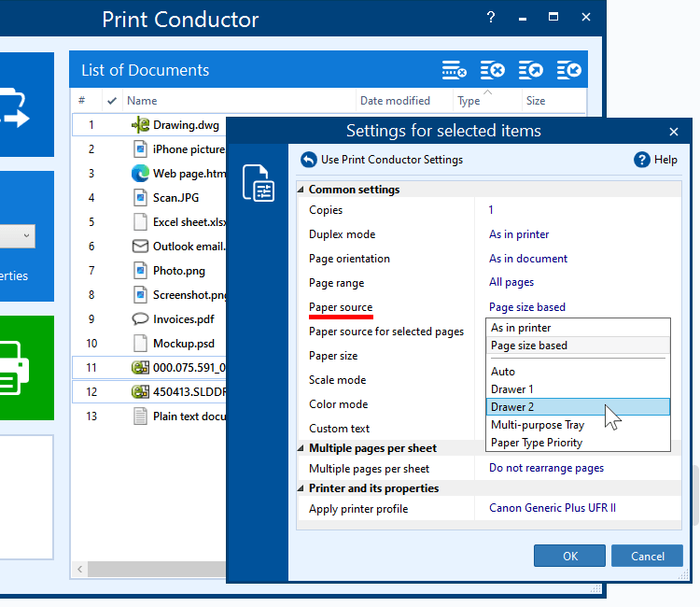This screenshot has height=607, width=700.
Task: Sort by the Type column header
Action: pos(469,101)
